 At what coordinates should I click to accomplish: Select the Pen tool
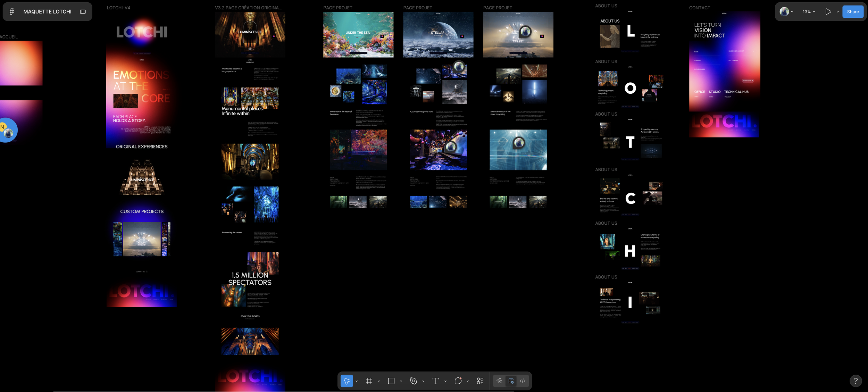click(413, 381)
